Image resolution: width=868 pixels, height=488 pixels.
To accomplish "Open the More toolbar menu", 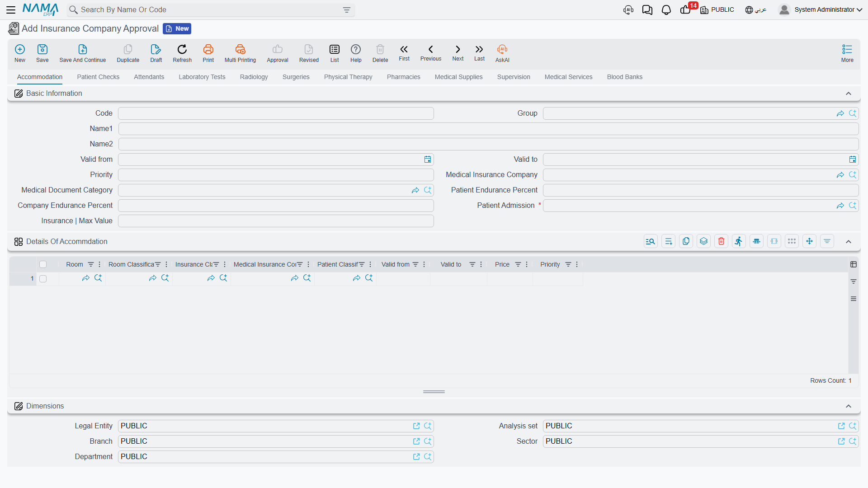I will coord(847,53).
